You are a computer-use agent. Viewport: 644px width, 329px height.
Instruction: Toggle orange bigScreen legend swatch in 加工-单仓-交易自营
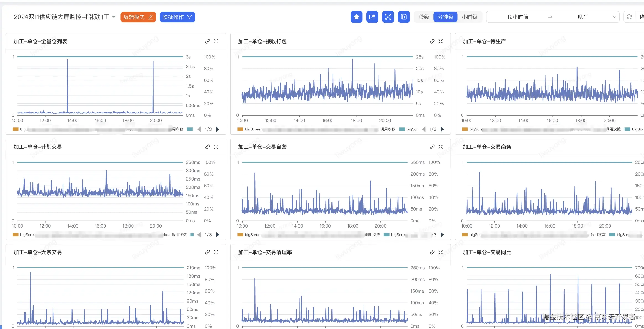click(240, 235)
